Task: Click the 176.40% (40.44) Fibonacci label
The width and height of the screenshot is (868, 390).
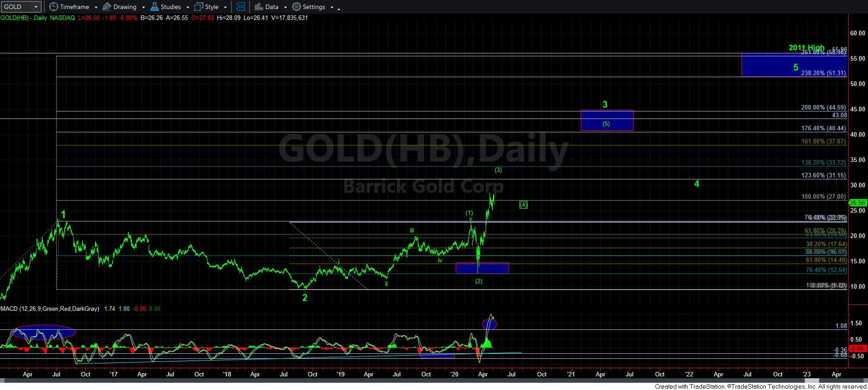Action: (823, 128)
